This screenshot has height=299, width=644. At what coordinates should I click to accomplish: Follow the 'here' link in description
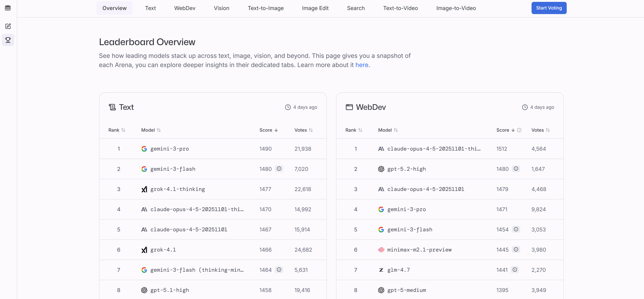[x=362, y=65]
